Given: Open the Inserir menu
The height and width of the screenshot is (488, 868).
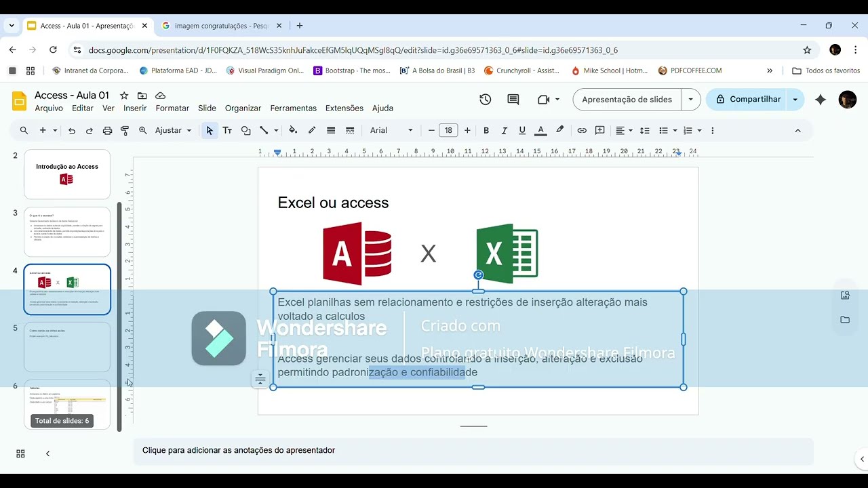Looking at the screenshot, I should 135,108.
